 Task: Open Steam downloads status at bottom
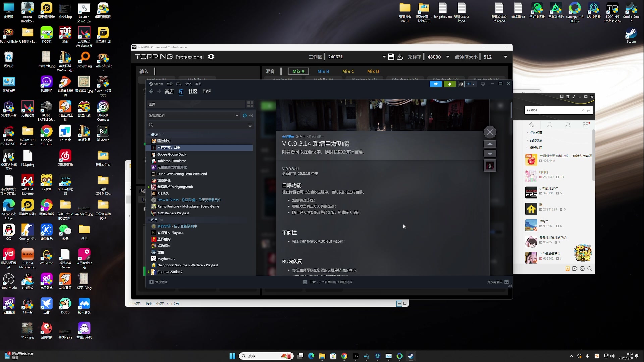327,282
